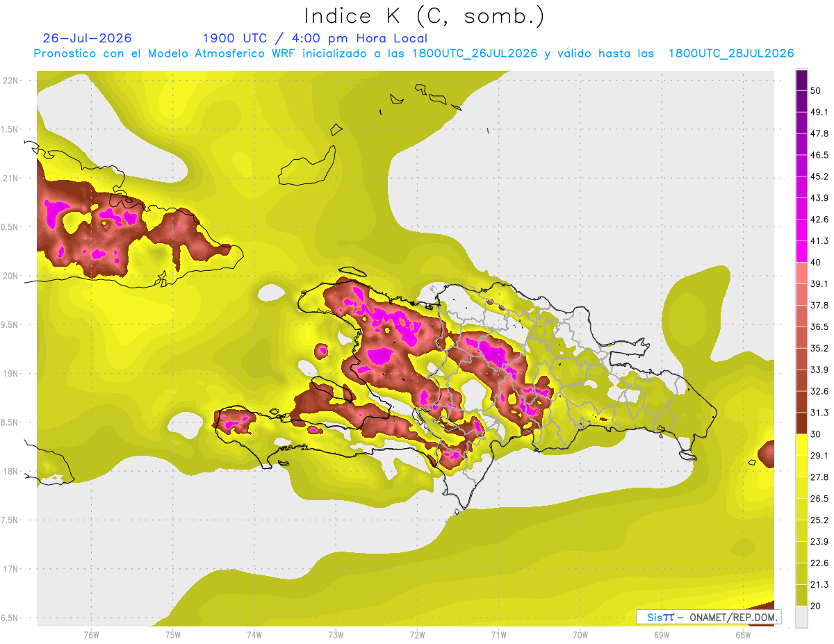834x644 pixels.
Task: Click the '30' colorbar label
Action: (816, 434)
